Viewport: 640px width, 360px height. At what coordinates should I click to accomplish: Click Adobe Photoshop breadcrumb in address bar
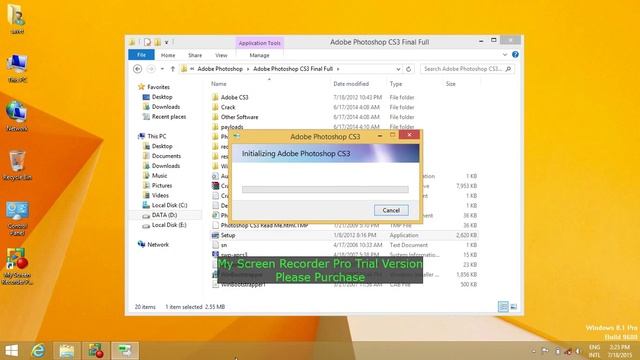point(220,69)
